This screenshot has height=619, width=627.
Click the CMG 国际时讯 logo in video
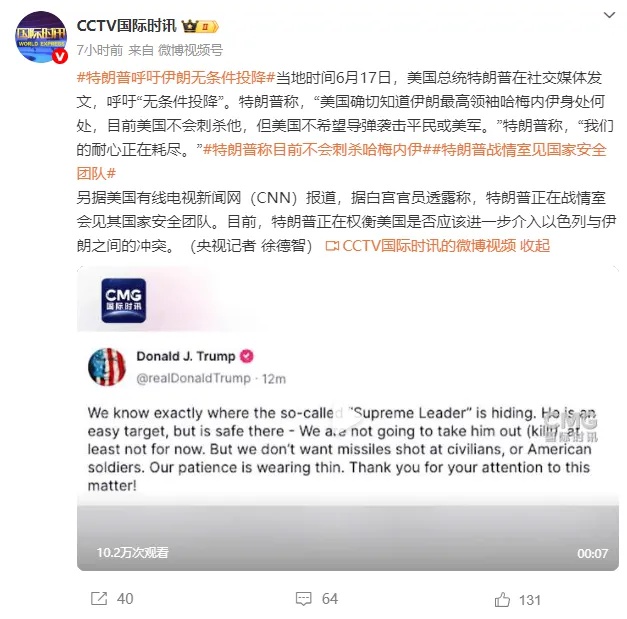[124, 300]
